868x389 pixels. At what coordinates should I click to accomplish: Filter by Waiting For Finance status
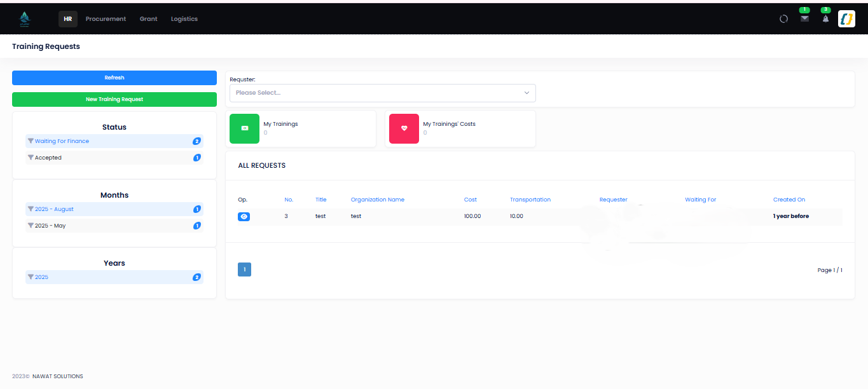(114, 141)
